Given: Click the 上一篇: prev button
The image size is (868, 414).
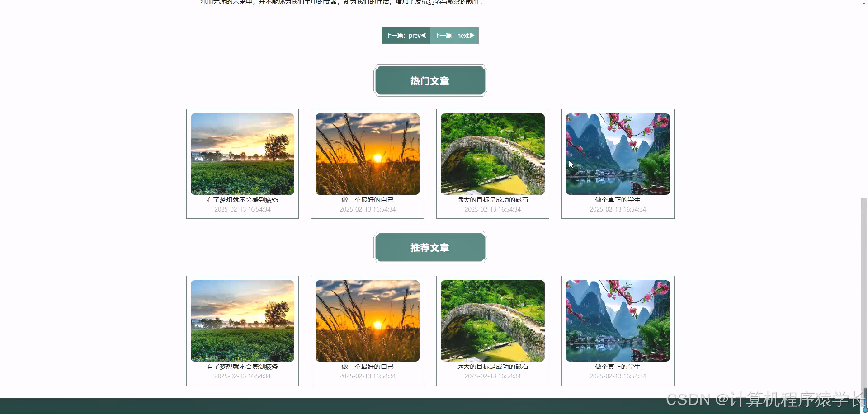Looking at the screenshot, I should point(406,35).
